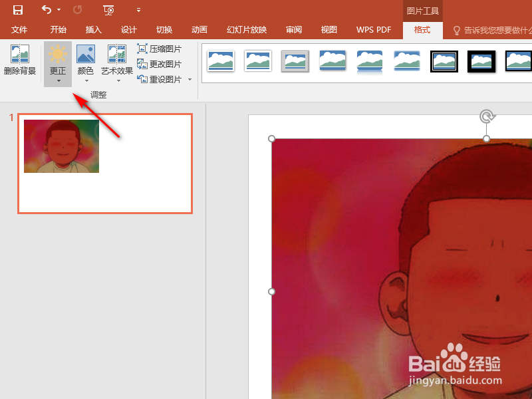Switch to the 插入 tab
Screen dimensions: 532x399
pos(94,30)
